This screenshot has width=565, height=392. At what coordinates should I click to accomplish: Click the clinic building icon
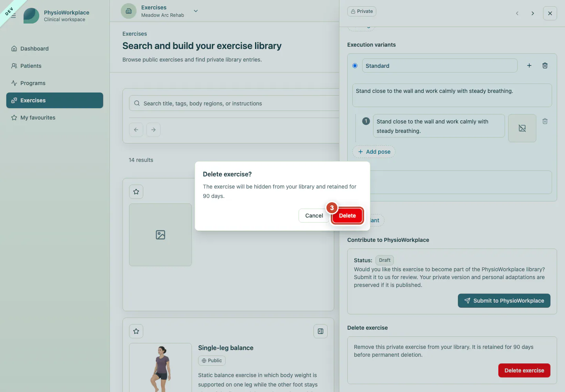129,11
